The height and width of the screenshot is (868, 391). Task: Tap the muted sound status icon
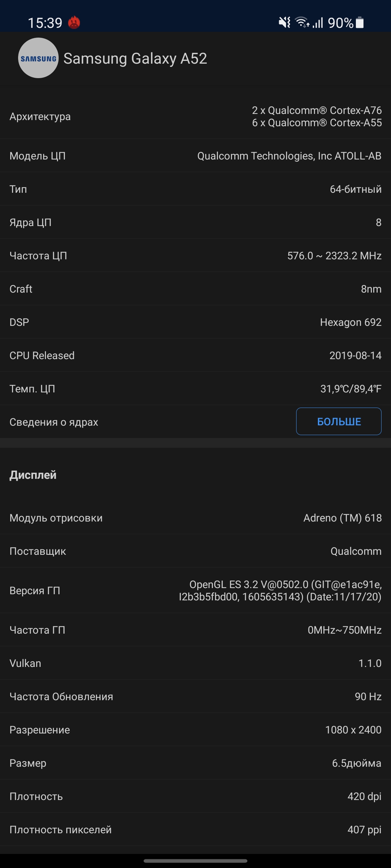click(x=285, y=22)
